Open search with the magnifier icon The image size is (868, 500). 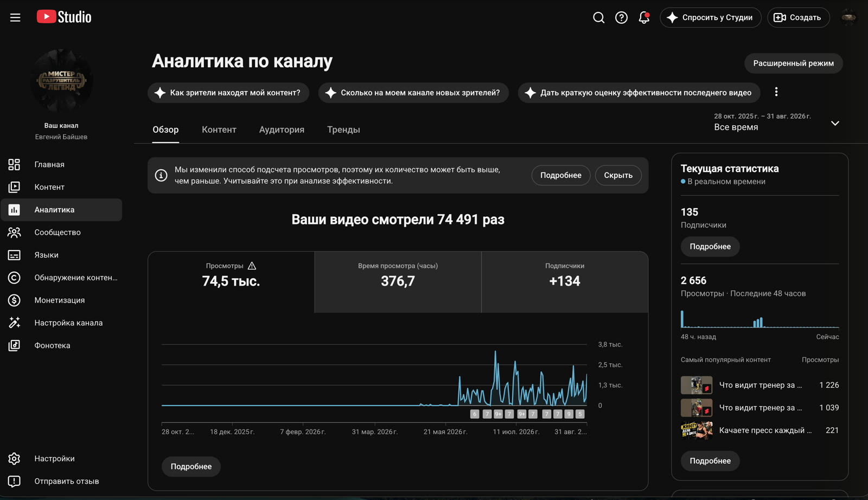point(598,17)
